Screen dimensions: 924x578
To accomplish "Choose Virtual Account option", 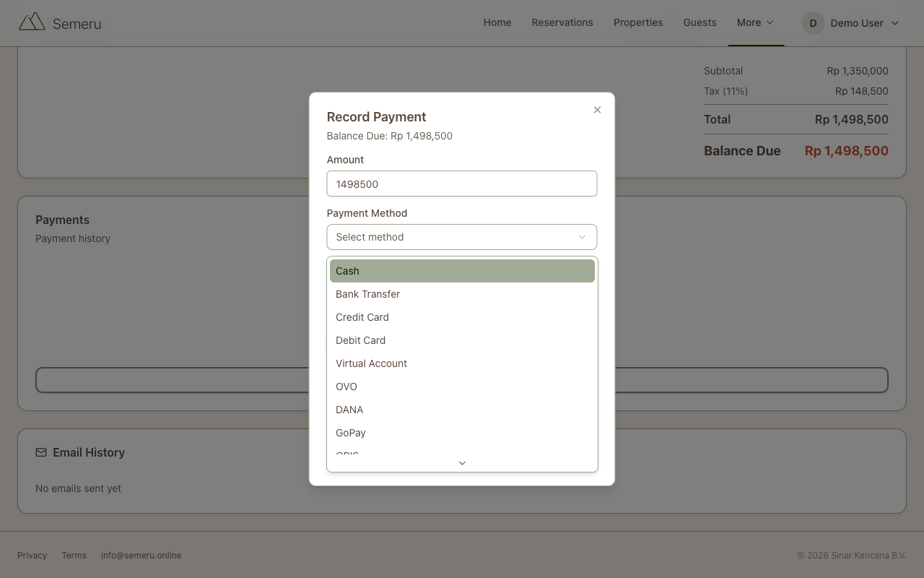I will click(462, 363).
